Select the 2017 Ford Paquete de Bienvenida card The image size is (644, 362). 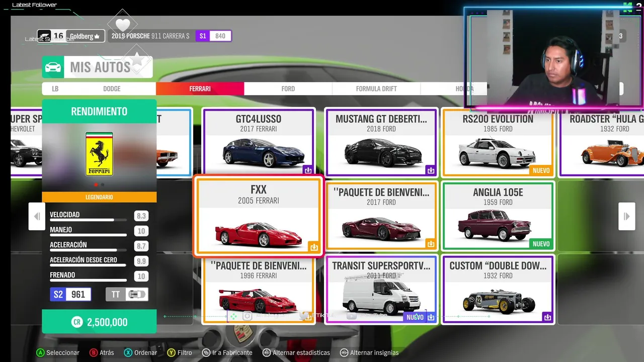381,216
